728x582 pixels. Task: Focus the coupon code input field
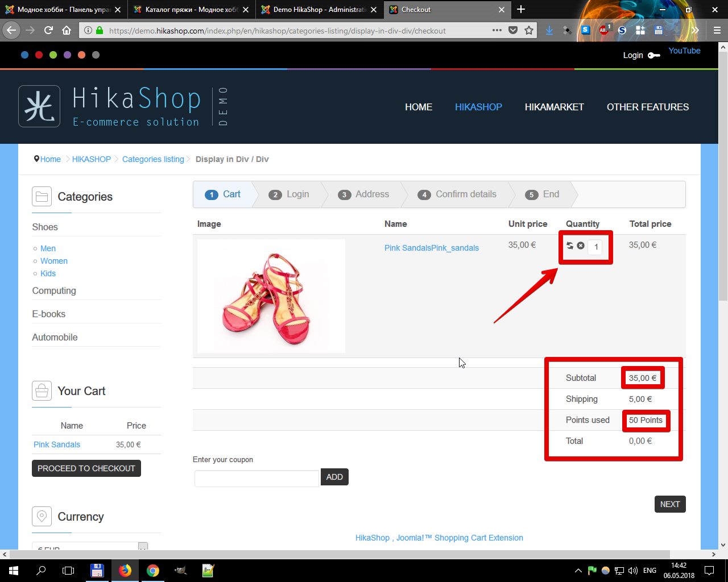click(x=257, y=478)
